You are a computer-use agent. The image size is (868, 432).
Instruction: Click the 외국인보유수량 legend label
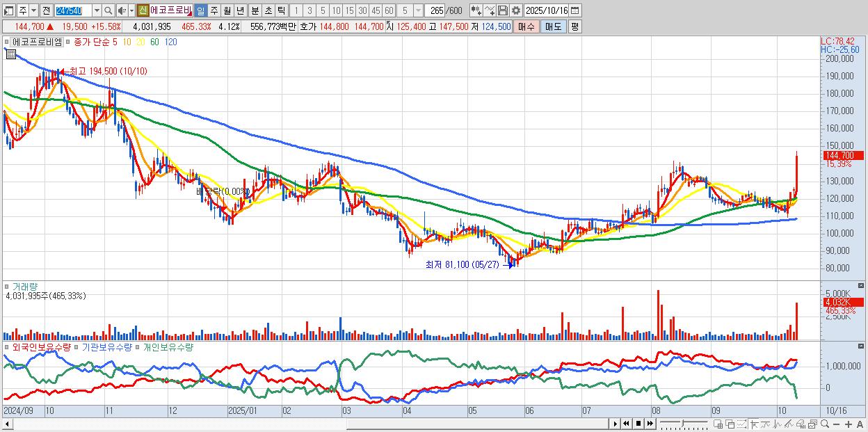[41, 346]
